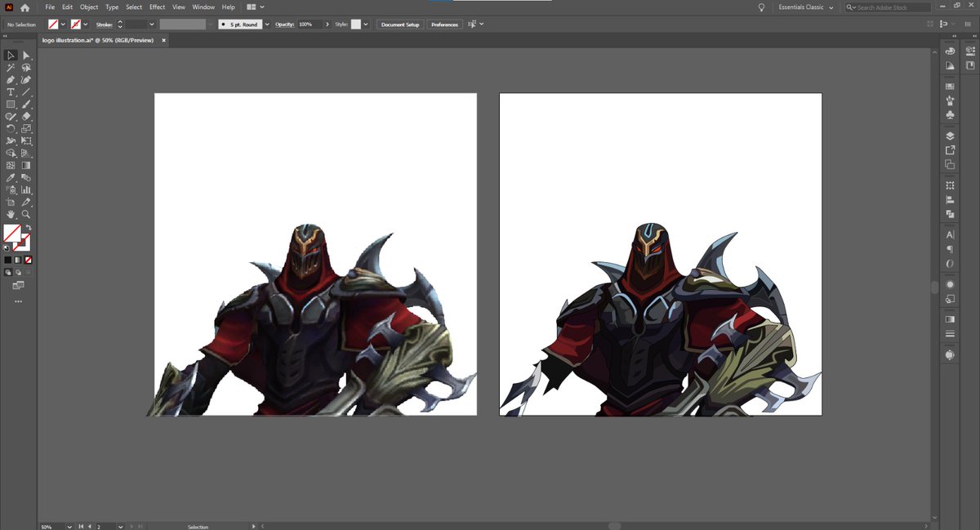
Task: Select the Gradient tool
Action: [x=26, y=165]
